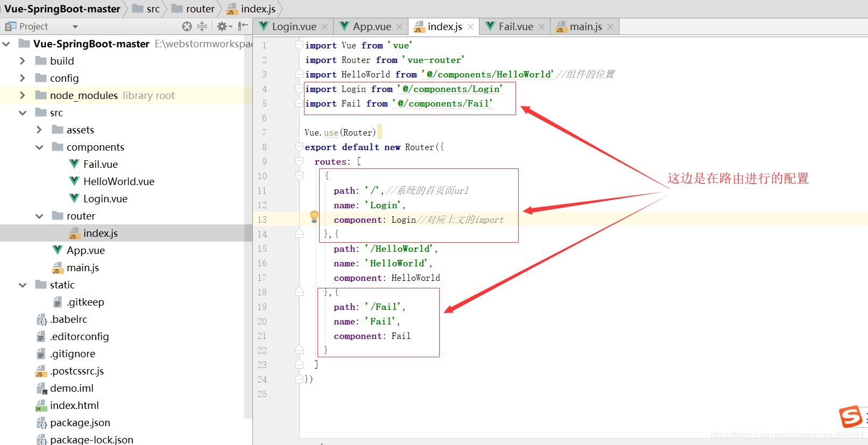This screenshot has width=868, height=445.
Task: Click the index.js breadcrumb item
Action: click(x=251, y=9)
